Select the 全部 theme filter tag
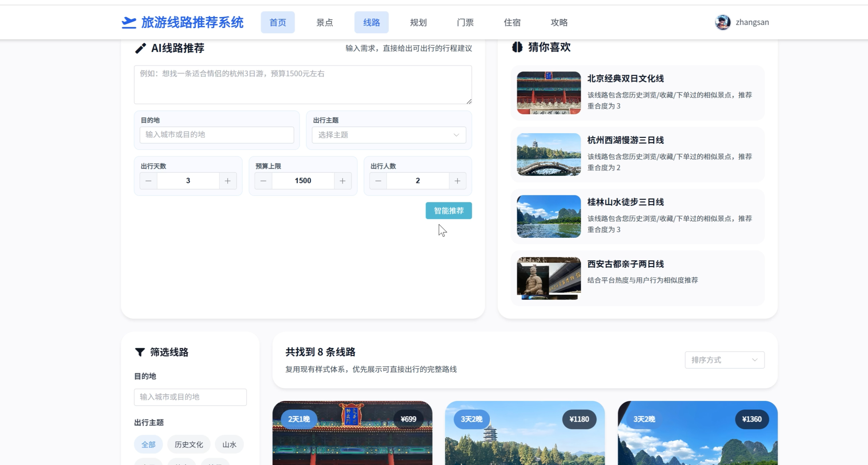Image resolution: width=868 pixels, height=465 pixels. pos(148,444)
